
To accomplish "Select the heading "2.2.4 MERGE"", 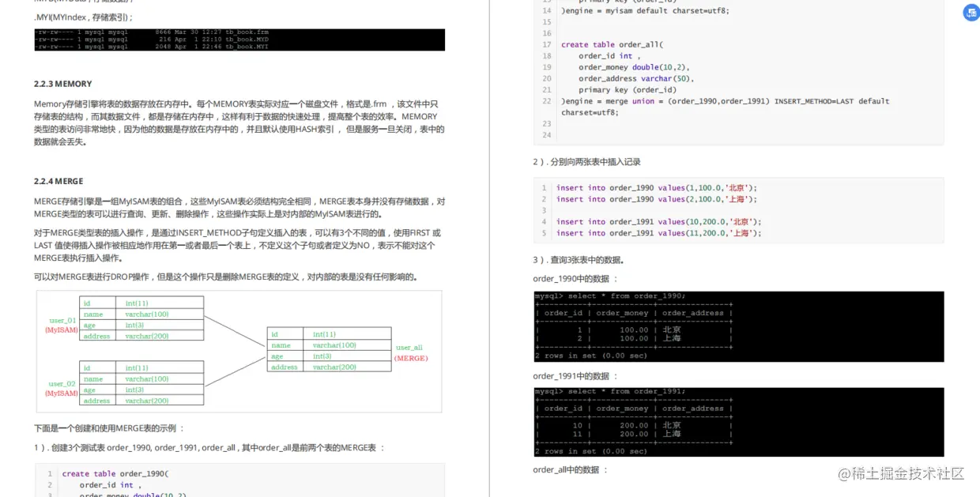I will tap(58, 181).
